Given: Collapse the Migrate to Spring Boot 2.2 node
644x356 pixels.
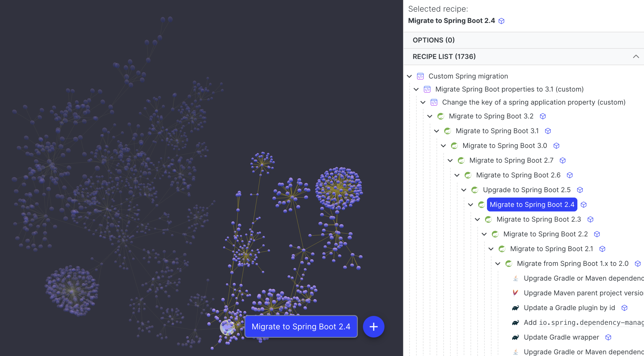Looking at the screenshot, I should 484,234.
